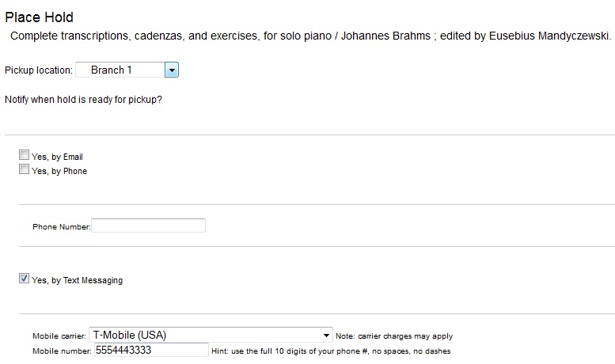Screen dimensions: 615x364
Task: Click the "Mobile carrier:" label
Action: tap(59, 336)
